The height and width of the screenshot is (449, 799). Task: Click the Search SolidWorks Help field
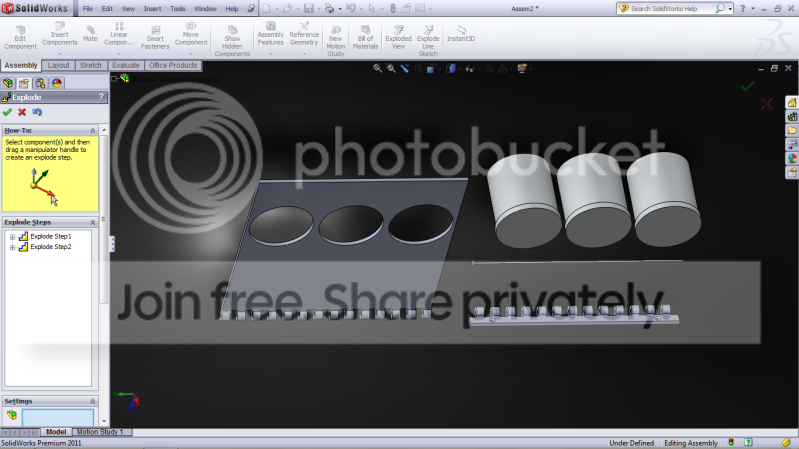pyautogui.click(x=672, y=9)
